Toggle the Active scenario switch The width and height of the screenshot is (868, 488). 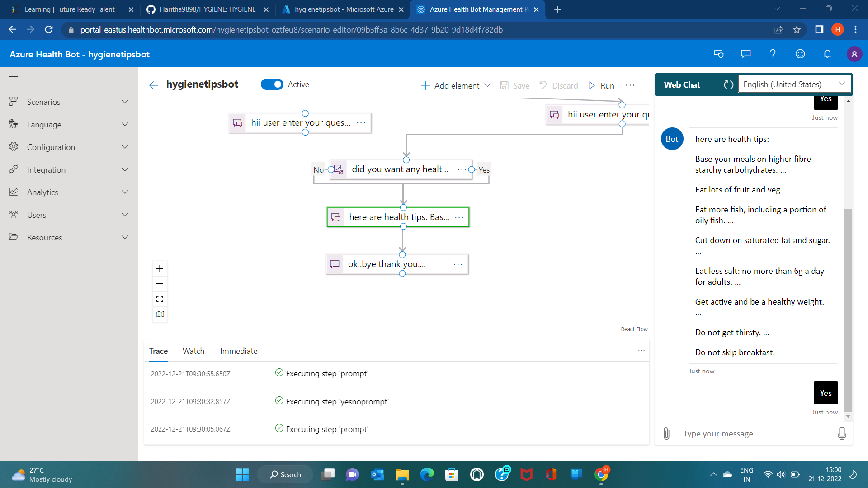click(x=272, y=84)
